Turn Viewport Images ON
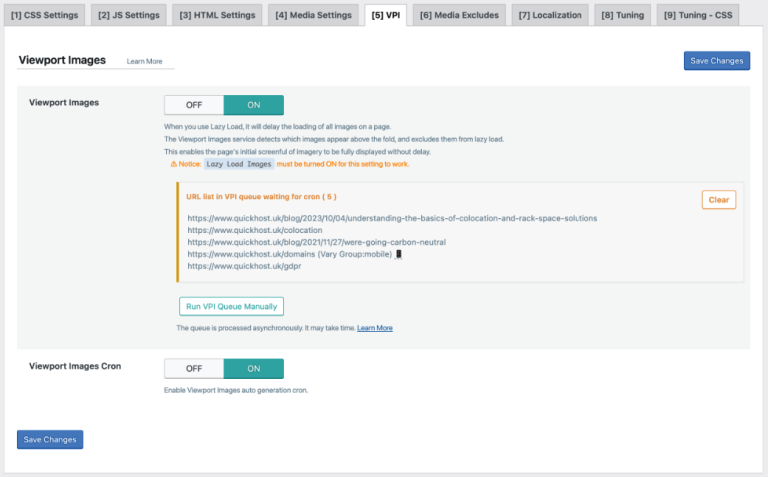This screenshot has height=477, width=768. pos(254,105)
